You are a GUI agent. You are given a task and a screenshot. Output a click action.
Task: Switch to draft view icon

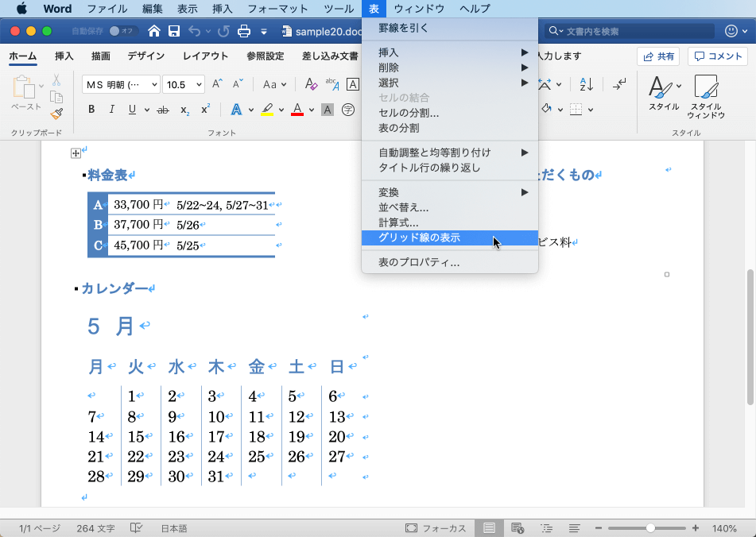(x=574, y=528)
